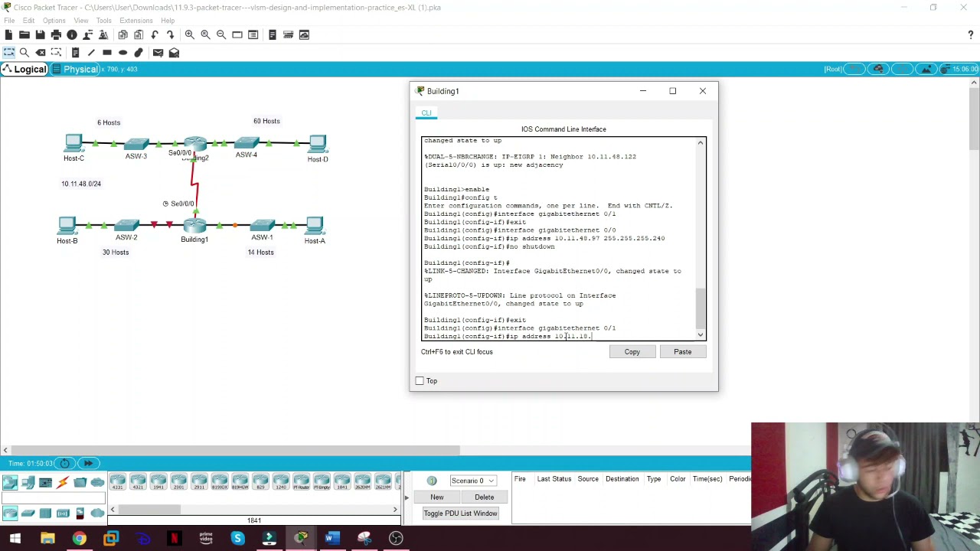Open File Explorer from the taskbar
The height and width of the screenshot is (551, 980).
click(x=47, y=539)
